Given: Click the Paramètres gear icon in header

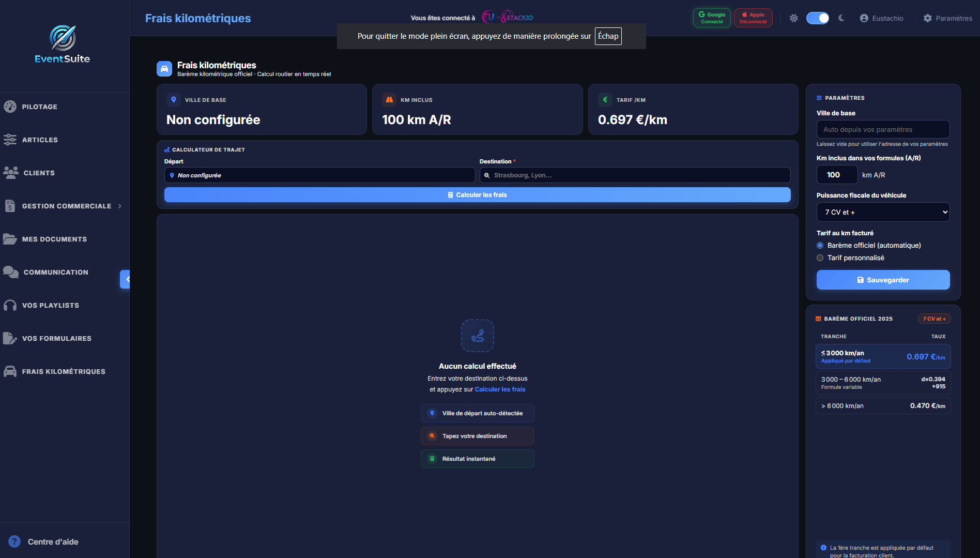Looking at the screenshot, I should (x=928, y=18).
